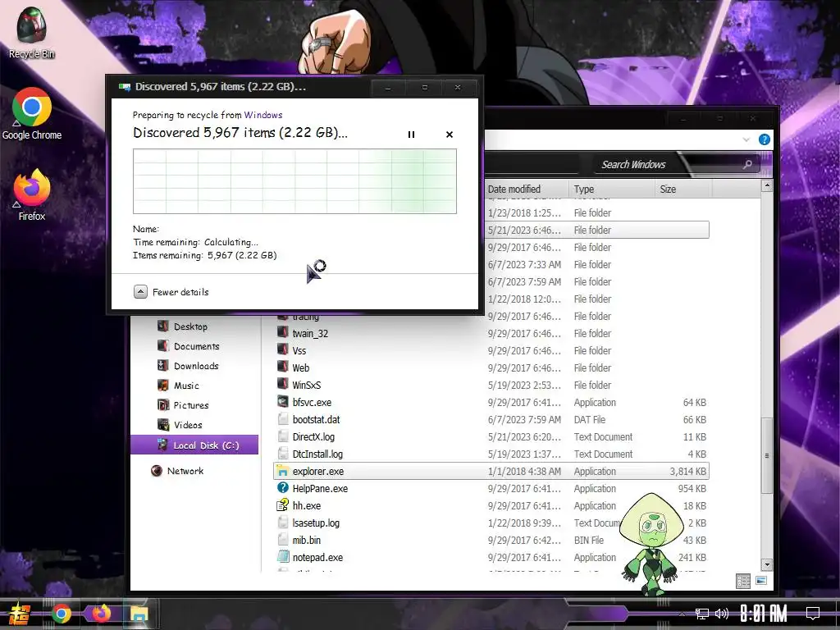Click the Network globe icon
This screenshot has height=630, width=840.
point(157,471)
